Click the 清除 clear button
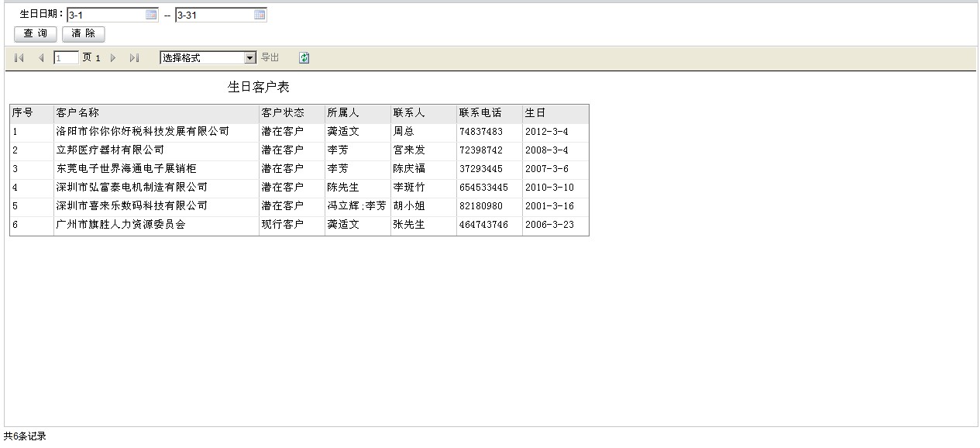 83,34
